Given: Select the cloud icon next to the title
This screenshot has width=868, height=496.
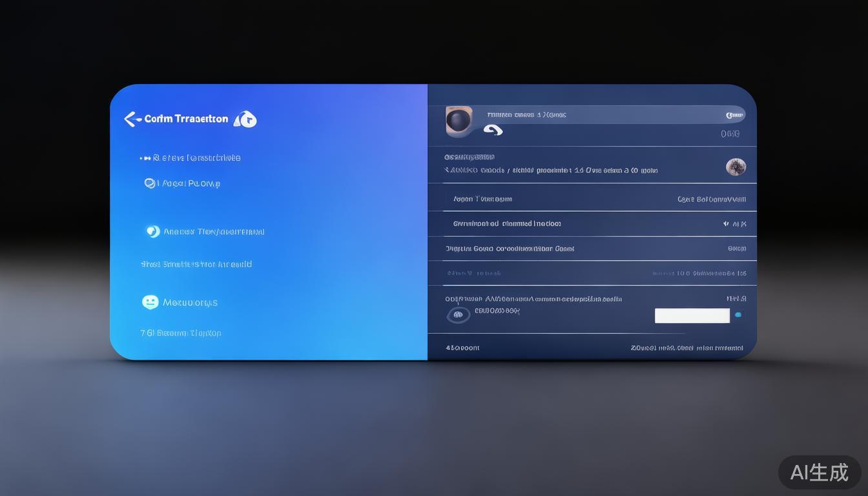Looking at the screenshot, I should [245, 119].
